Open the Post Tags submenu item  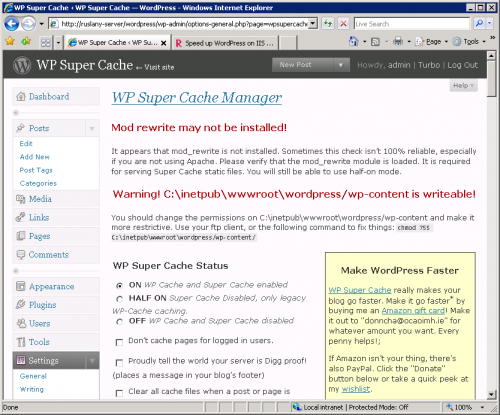click(36, 170)
